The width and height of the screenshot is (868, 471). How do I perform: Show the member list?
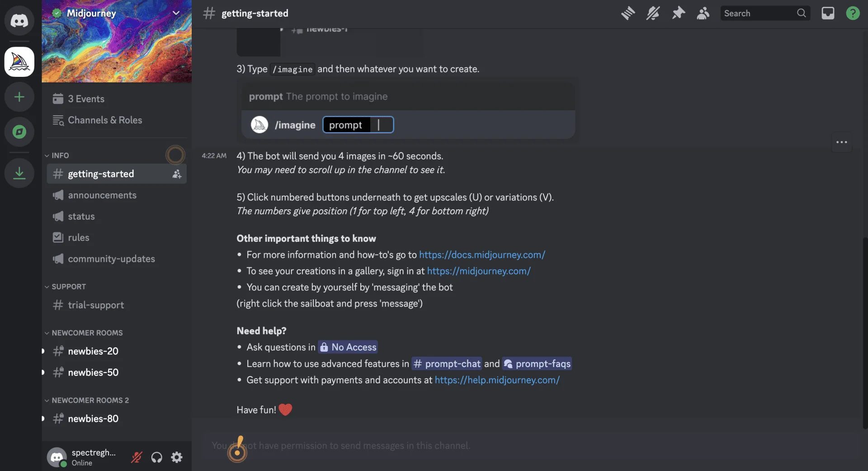703,14
